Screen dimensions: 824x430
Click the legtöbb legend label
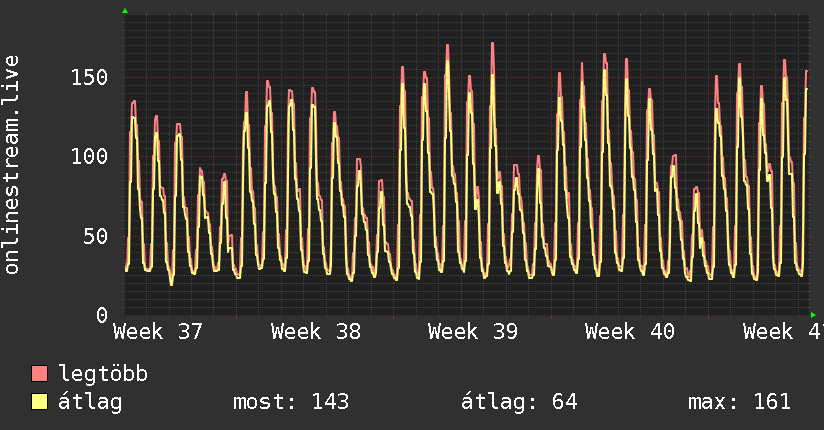(103, 374)
